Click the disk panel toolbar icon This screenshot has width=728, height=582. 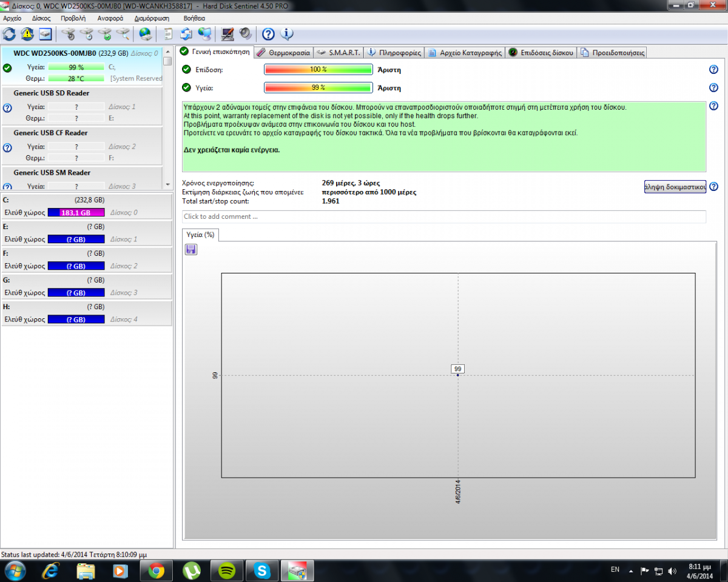click(x=45, y=33)
